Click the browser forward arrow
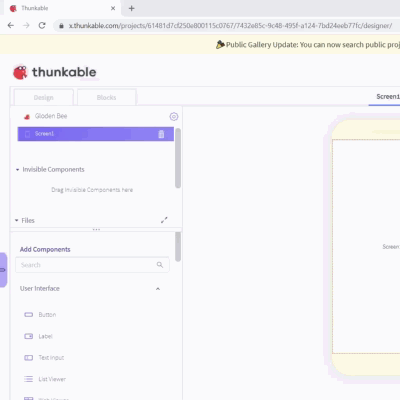The image size is (400, 400). [26, 25]
